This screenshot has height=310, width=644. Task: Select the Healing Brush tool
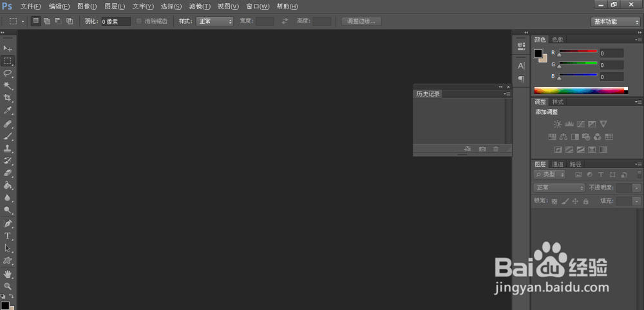7,124
